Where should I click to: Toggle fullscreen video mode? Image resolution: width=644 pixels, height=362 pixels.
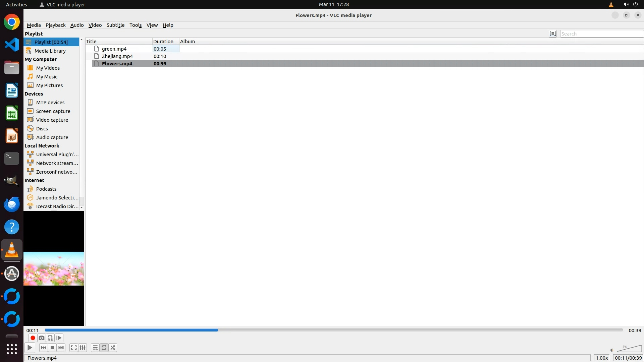pyautogui.click(x=74, y=348)
